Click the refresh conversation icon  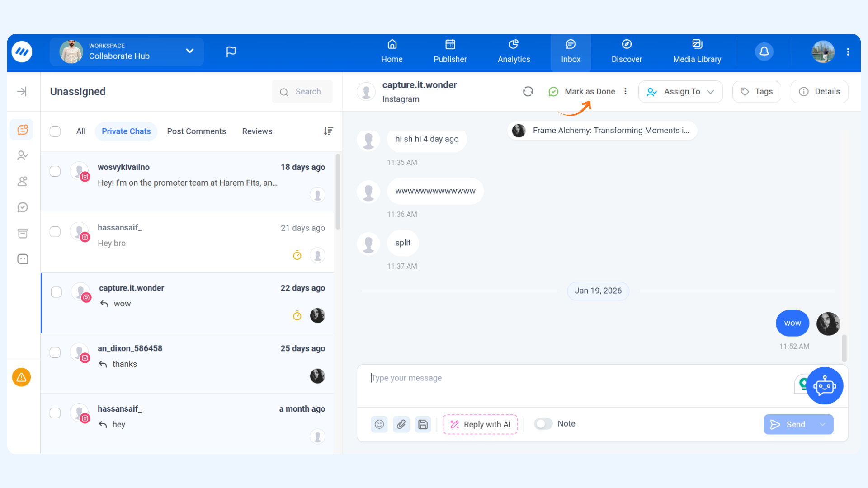click(x=528, y=92)
